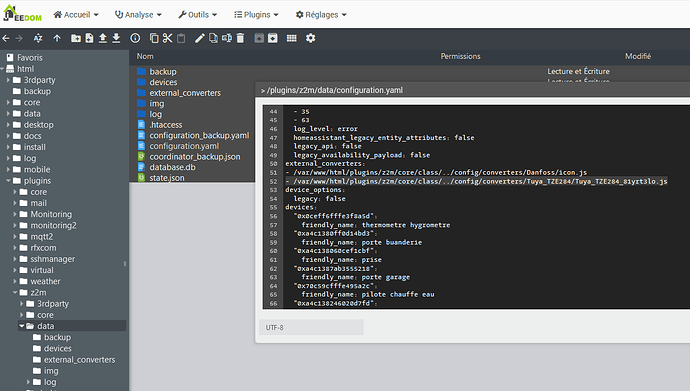690x391 pixels.
Task: Open the Analyse dropdown menu
Action: (138, 15)
